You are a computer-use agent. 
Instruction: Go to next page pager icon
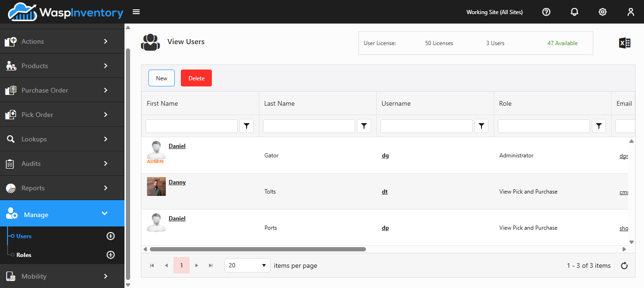coord(196,265)
